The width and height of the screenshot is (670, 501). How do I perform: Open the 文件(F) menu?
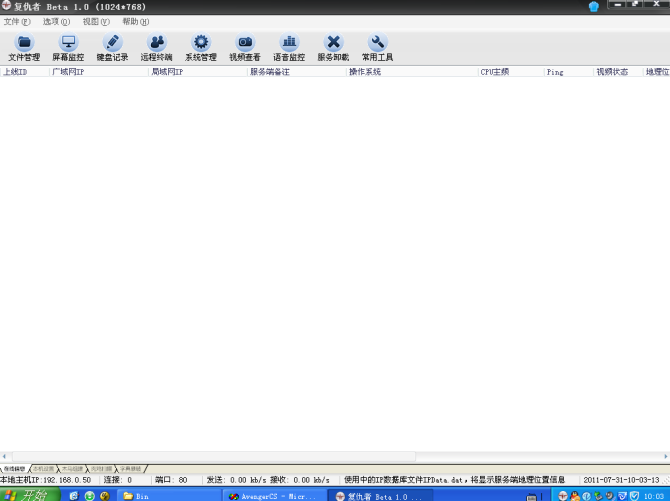coord(17,21)
